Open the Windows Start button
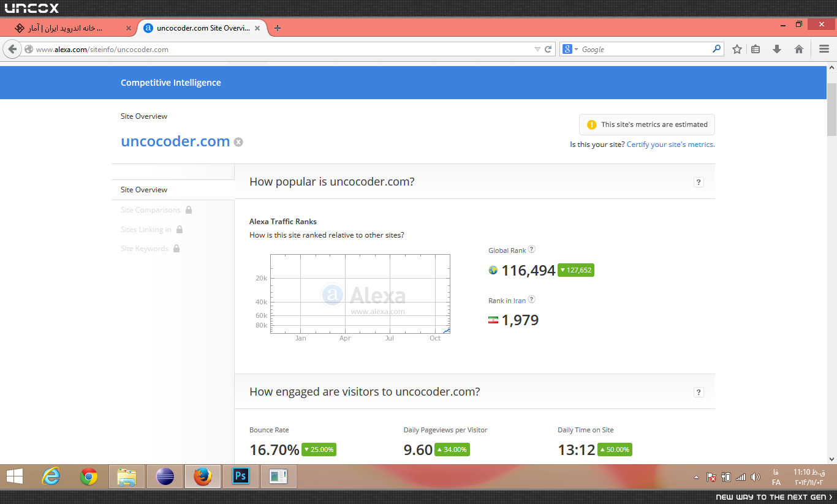Viewport: 837px width, 504px height. (x=15, y=476)
